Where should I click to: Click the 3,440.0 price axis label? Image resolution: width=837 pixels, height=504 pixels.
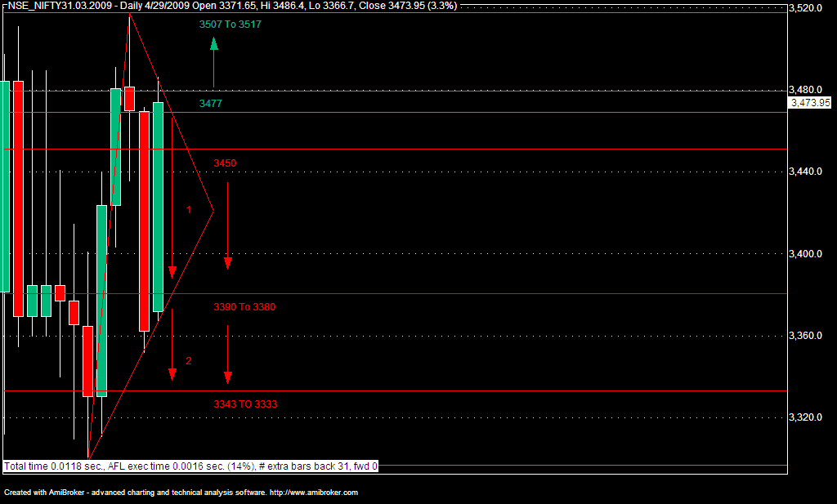tap(805, 172)
